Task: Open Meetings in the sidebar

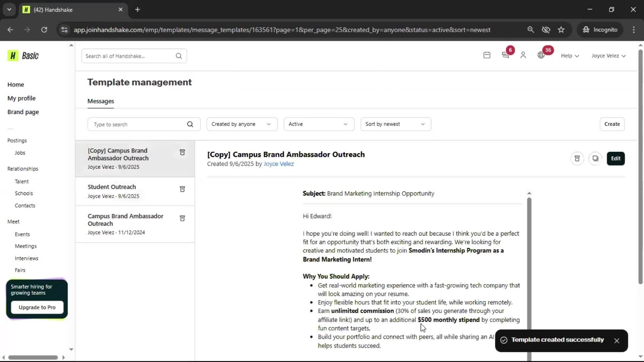Action: click(x=26, y=246)
